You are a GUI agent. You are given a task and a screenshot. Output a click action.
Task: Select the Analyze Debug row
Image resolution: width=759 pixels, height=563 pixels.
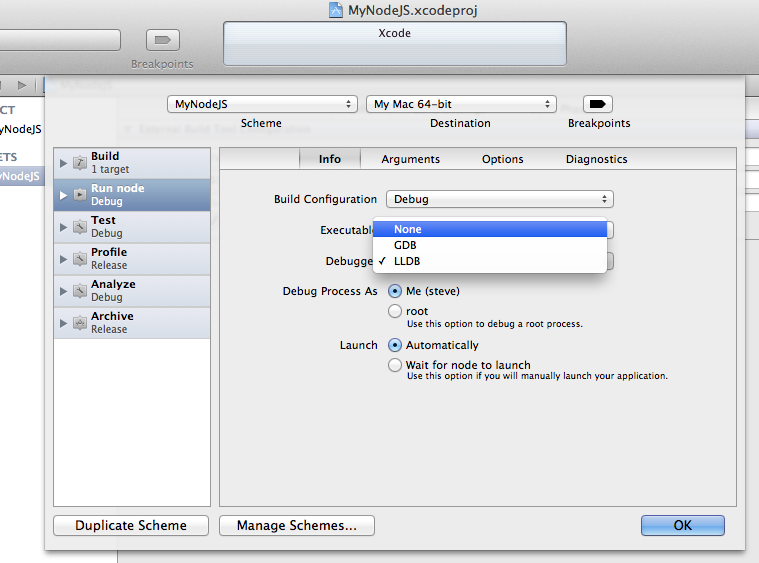tap(132, 291)
